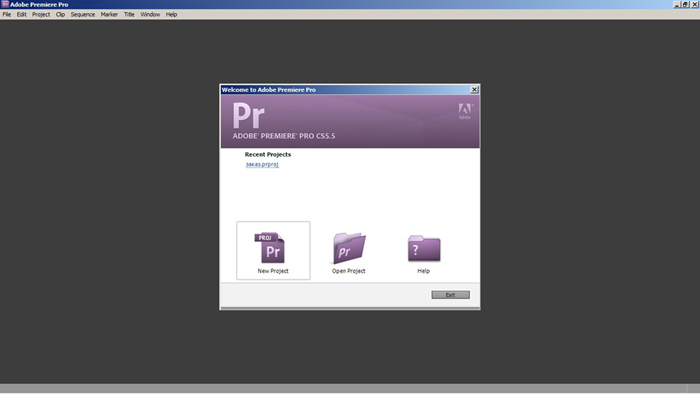This screenshot has width=700, height=394.
Task: Minimize the Adobe Premiere Pro window
Action: pyautogui.click(x=677, y=4)
